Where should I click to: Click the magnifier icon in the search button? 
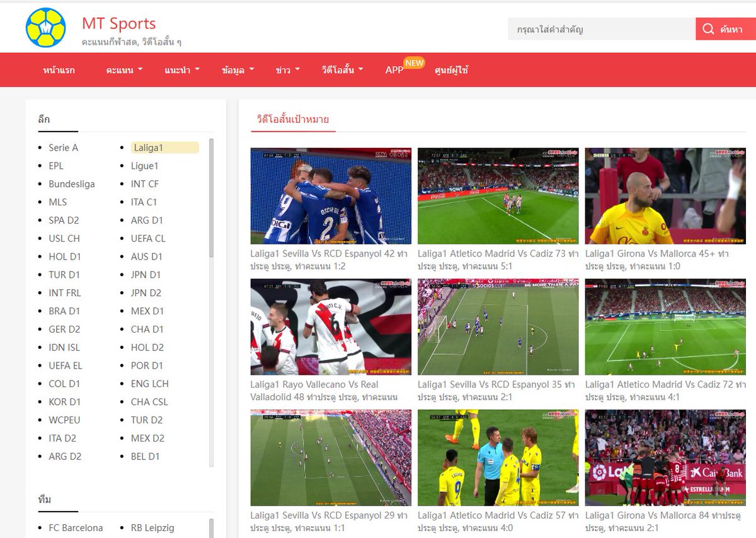point(708,28)
